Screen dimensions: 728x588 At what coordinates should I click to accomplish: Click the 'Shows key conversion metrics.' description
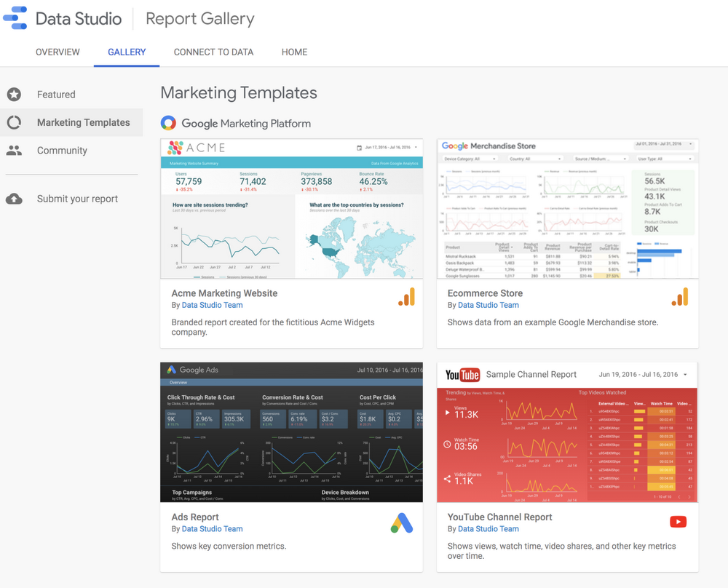click(x=229, y=547)
